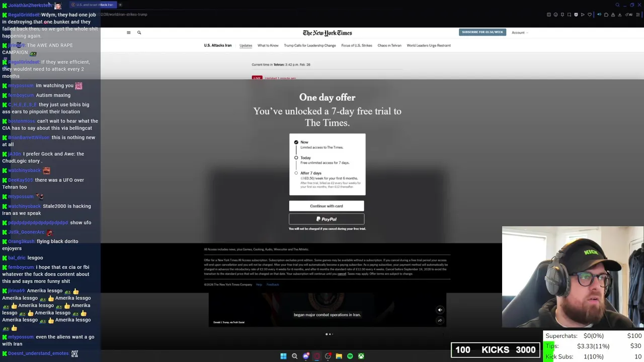This screenshot has height=362, width=644.
Task: Open Spotify from the taskbar
Action: 350,356
